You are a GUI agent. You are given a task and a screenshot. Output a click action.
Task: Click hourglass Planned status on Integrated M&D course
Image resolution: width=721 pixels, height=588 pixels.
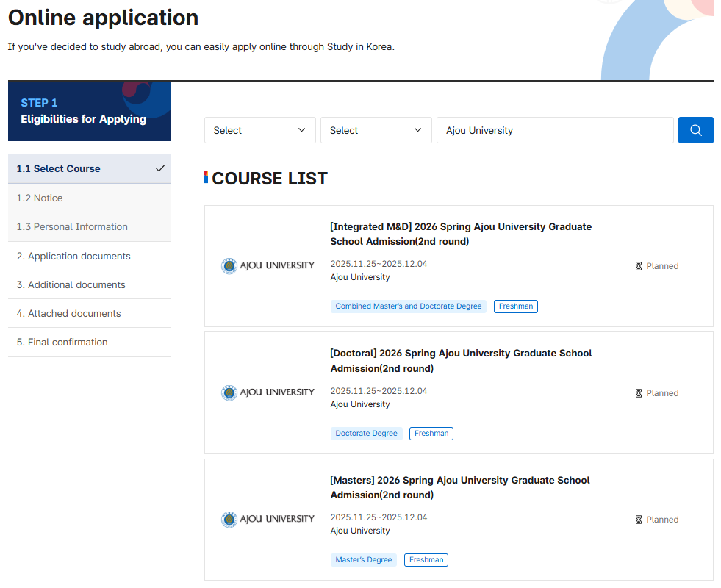coord(656,266)
